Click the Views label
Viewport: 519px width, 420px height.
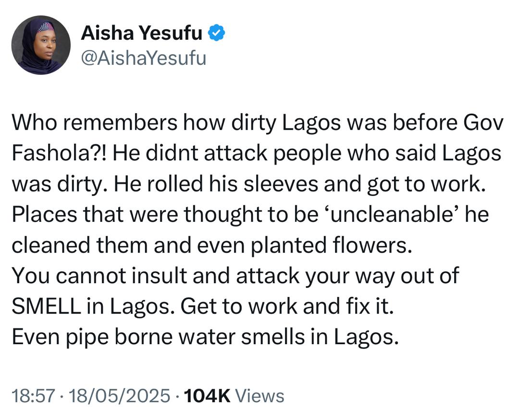point(261,396)
